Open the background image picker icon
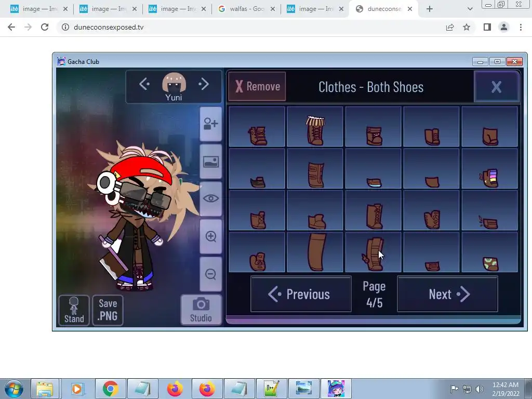532x399 pixels. pos(211,162)
